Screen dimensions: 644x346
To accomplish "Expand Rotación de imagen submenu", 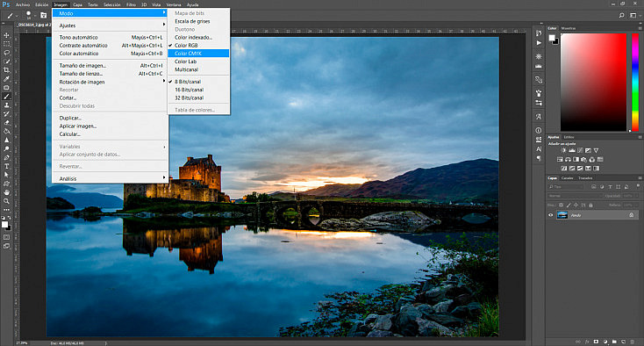I will [110, 82].
